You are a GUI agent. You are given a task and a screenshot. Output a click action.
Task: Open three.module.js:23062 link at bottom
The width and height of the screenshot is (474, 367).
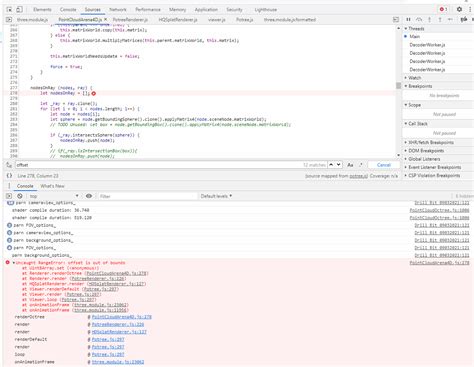(x=118, y=362)
